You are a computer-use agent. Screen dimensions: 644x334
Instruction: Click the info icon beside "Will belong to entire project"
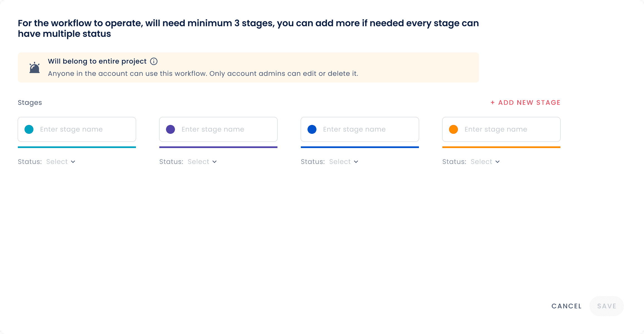[154, 61]
